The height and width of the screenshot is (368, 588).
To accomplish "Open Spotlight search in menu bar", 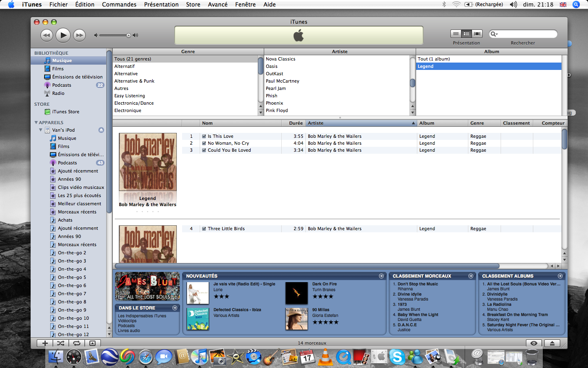I will point(576,4).
